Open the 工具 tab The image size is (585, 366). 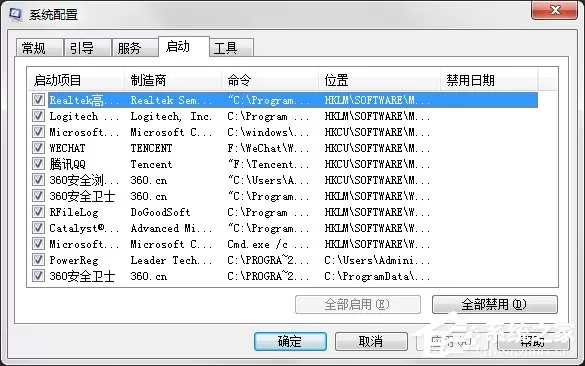[x=231, y=48]
